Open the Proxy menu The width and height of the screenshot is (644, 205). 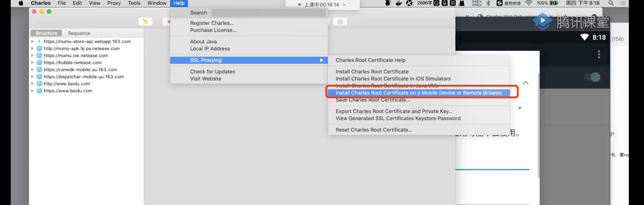(x=114, y=3)
